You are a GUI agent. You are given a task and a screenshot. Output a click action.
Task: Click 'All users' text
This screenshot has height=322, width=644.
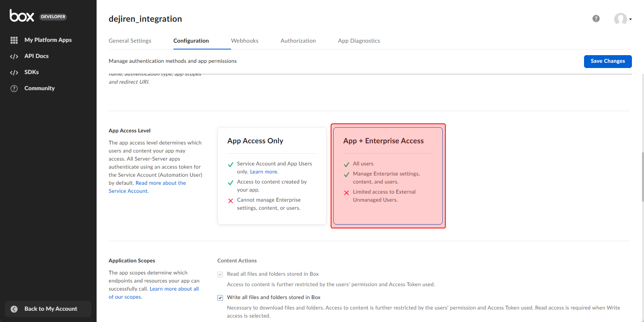pyautogui.click(x=363, y=164)
